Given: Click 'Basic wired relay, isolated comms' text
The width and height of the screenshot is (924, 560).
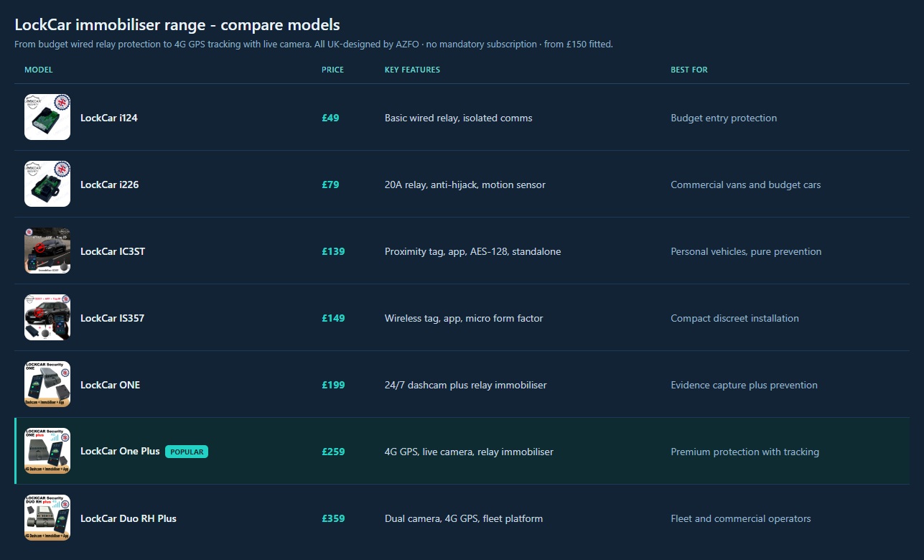Looking at the screenshot, I should (x=459, y=118).
